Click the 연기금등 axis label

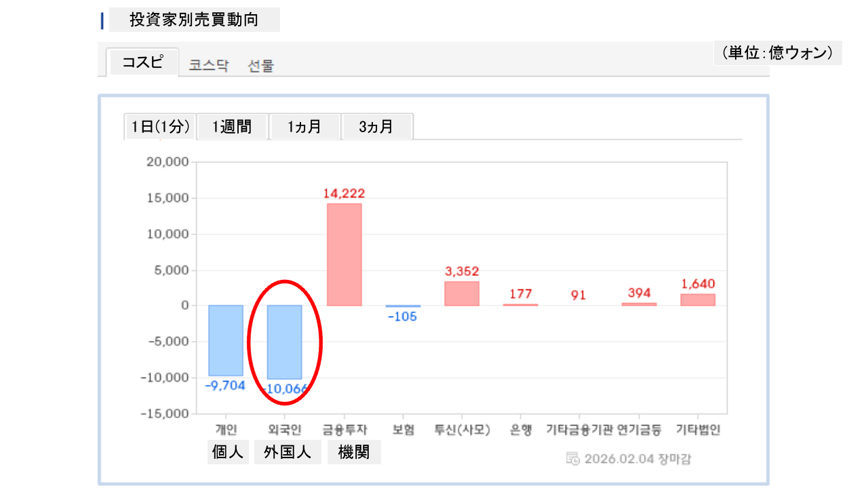pos(639,430)
